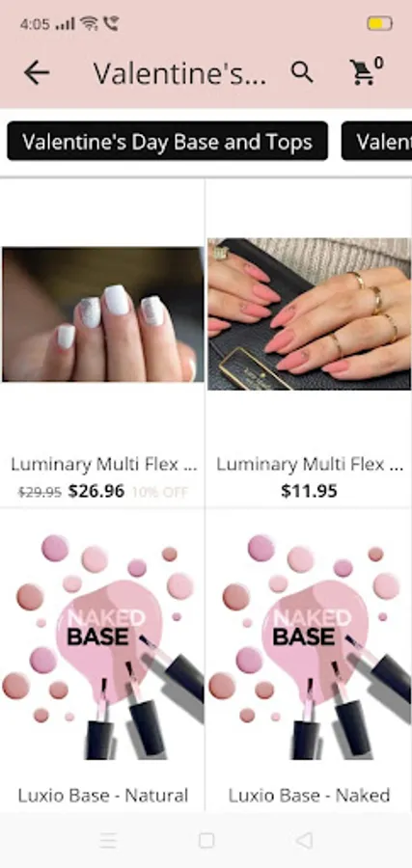Open the shopping cart icon
This screenshot has width=412, height=868.
pos(362,73)
